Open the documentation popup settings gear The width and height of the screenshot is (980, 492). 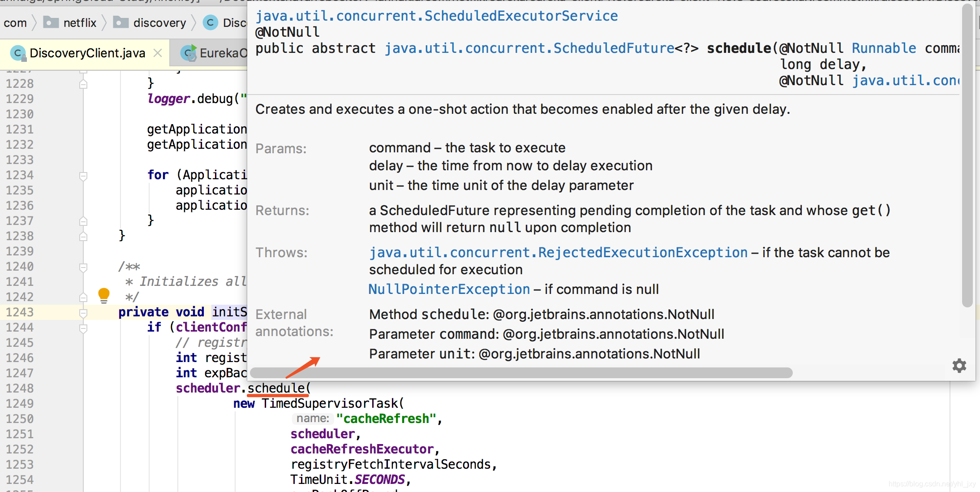click(959, 366)
